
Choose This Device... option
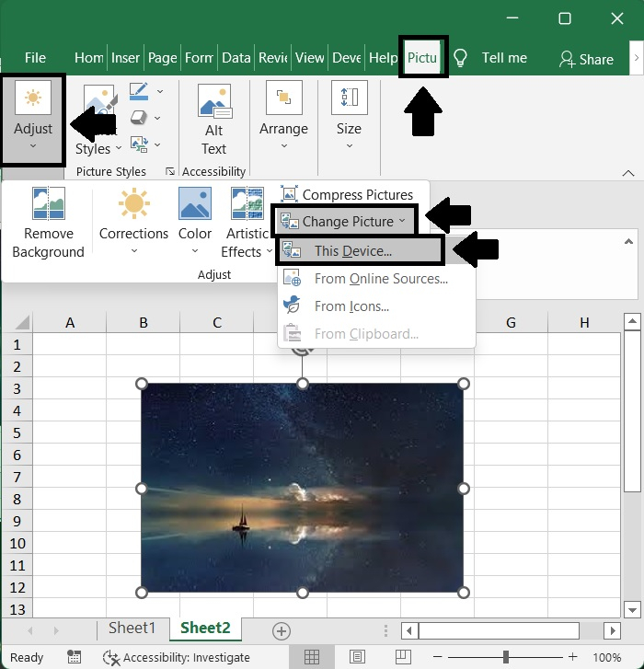click(360, 251)
